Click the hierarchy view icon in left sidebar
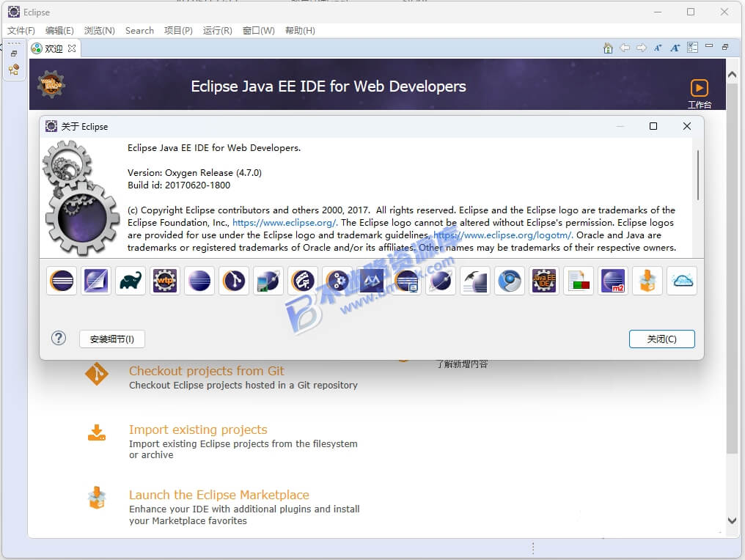Screen dimensions: 745x560 tap(14, 70)
